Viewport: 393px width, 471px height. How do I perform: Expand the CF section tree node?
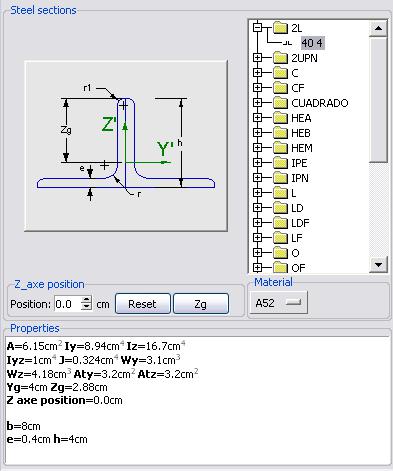[x=257, y=88]
